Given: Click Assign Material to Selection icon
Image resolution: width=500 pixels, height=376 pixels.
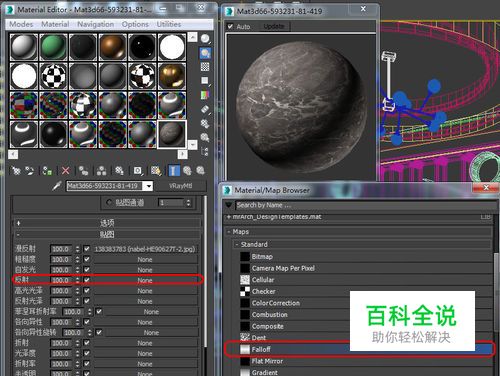Looking at the screenshot, I should pos(47,171).
